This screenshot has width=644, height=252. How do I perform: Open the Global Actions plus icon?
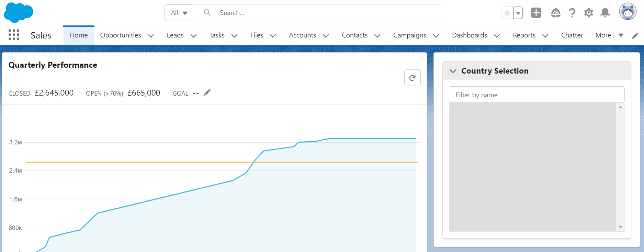(x=536, y=13)
